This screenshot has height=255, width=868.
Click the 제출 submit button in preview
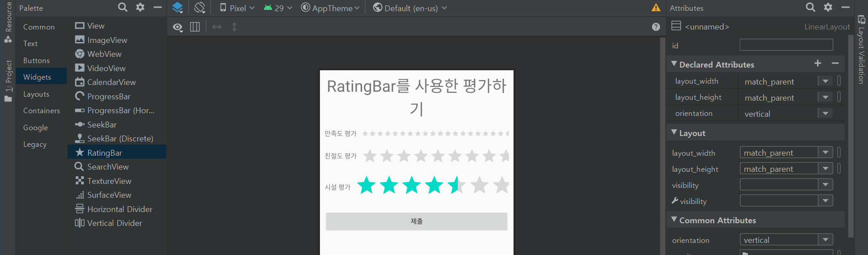pos(416,221)
